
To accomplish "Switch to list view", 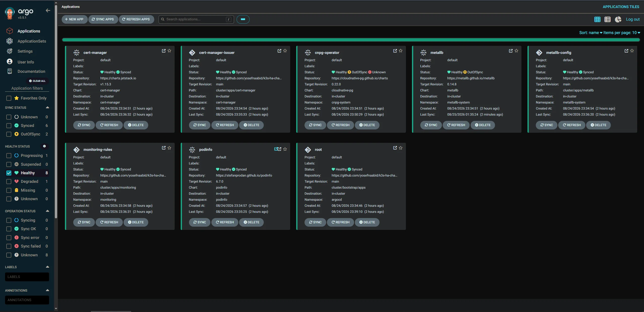I will pyautogui.click(x=608, y=19).
